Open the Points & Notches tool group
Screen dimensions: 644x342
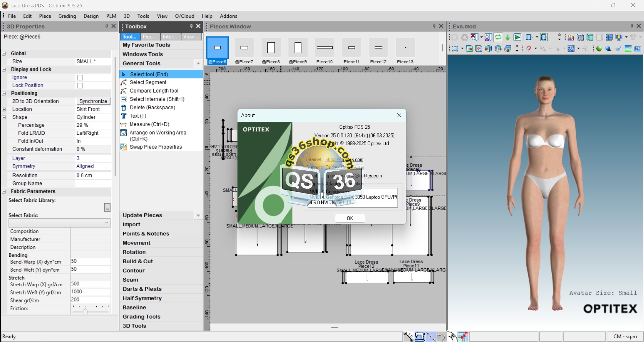click(x=161, y=234)
